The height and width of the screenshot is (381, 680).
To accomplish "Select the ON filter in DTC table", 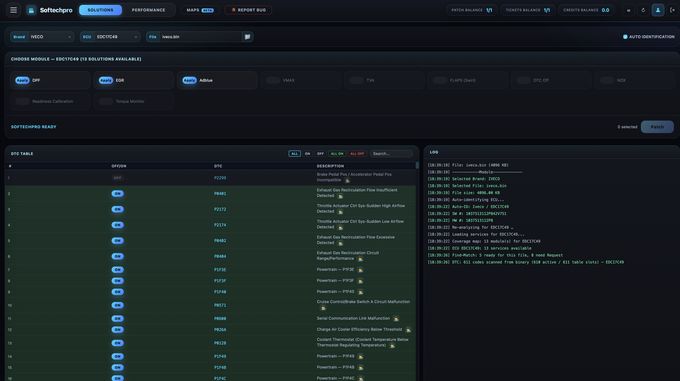I will pos(307,154).
